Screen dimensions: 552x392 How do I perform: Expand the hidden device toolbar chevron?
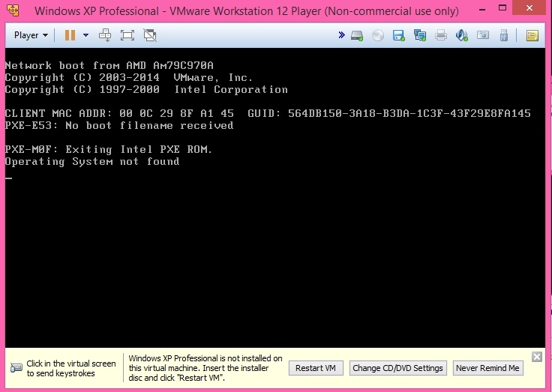(x=341, y=34)
